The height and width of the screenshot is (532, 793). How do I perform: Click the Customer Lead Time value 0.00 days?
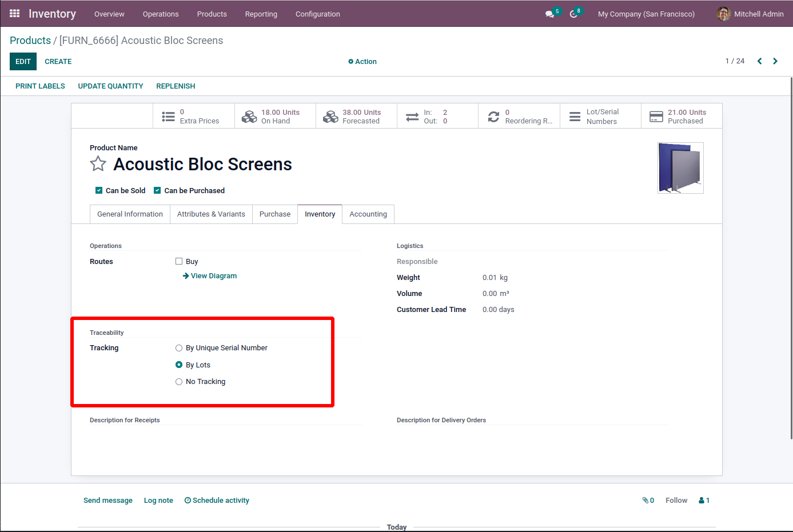coord(499,310)
